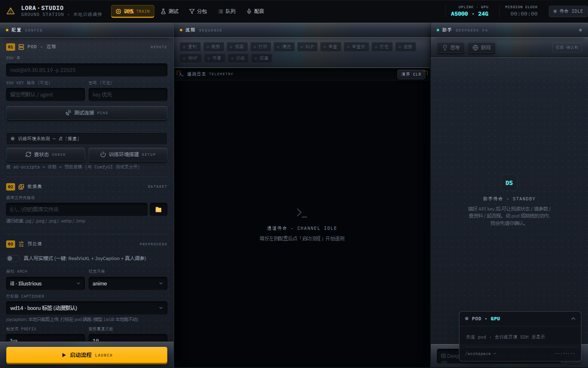Click the 训练环境未检测 status row

87,139
